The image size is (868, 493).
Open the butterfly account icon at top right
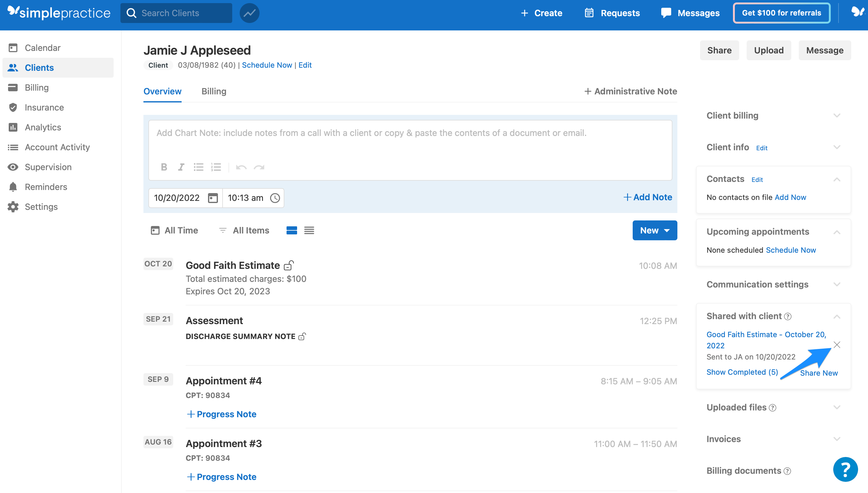(858, 12)
